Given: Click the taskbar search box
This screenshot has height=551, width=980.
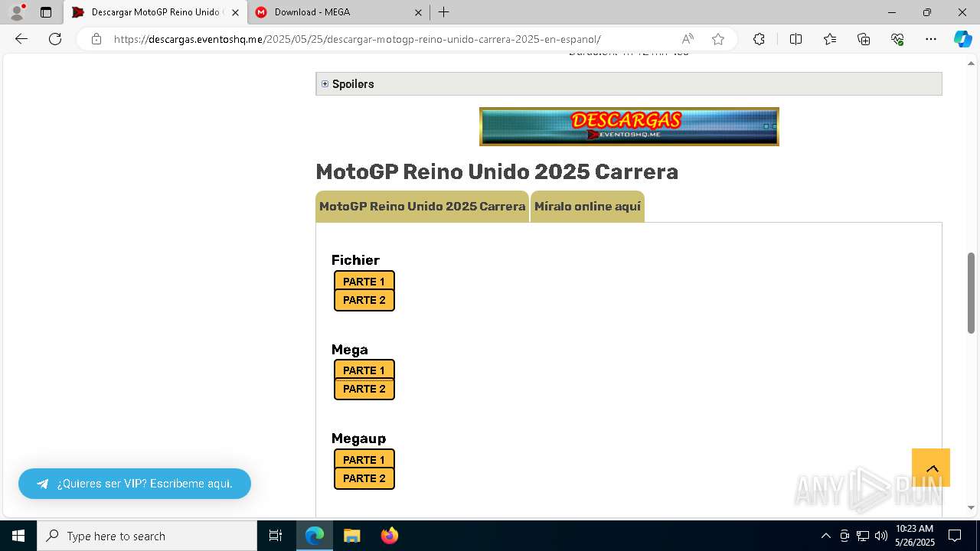Looking at the screenshot, I should click(147, 536).
